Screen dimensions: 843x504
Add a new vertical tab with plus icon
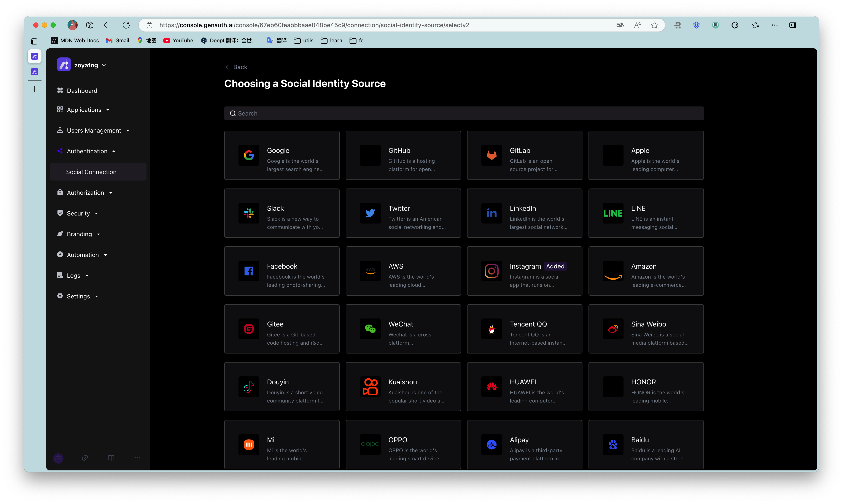click(34, 89)
